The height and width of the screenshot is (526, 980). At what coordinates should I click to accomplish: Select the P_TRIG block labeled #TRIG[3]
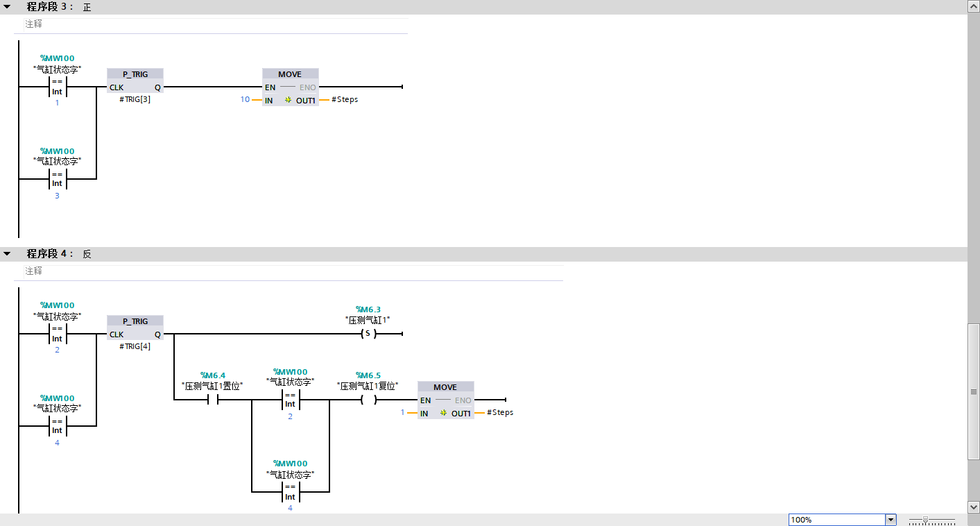point(135,80)
